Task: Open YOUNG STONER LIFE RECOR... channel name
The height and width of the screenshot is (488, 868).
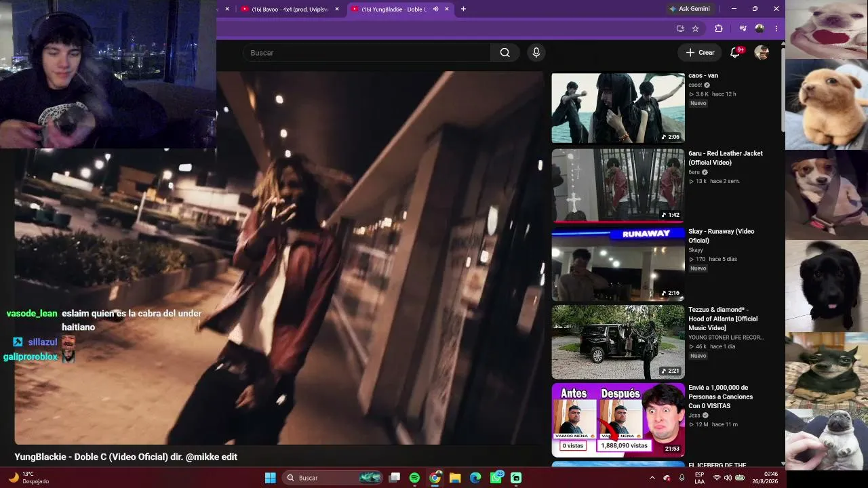Action: pyautogui.click(x=726, y=338)
